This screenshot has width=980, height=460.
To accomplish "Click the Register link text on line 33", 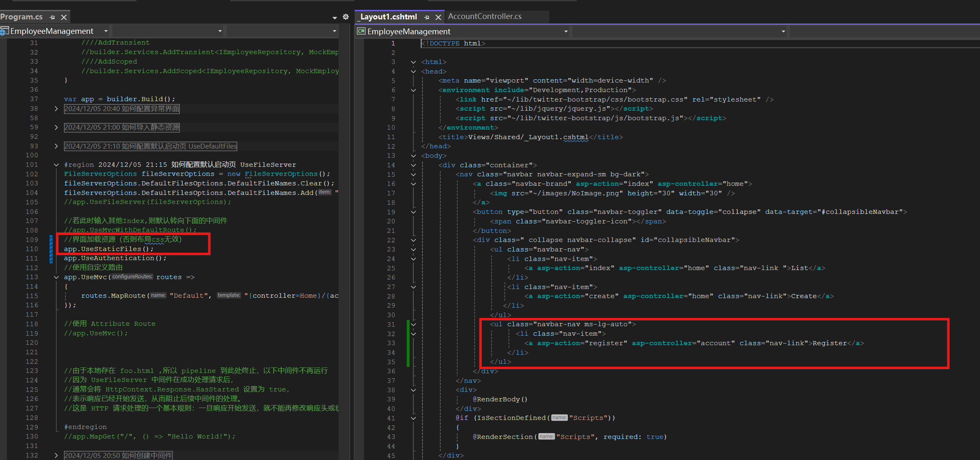I will (x=830, y=343).
